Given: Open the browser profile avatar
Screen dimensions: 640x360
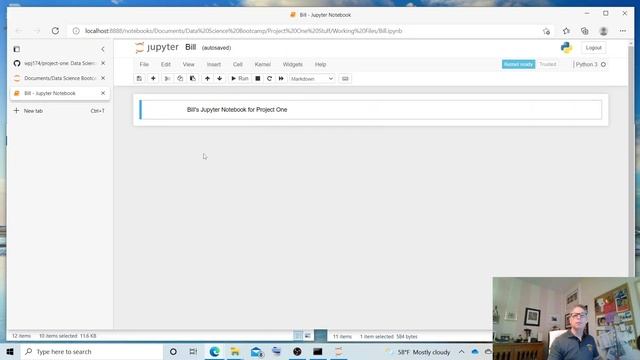Looking at the screenshot, I should [x=603, y=31].
